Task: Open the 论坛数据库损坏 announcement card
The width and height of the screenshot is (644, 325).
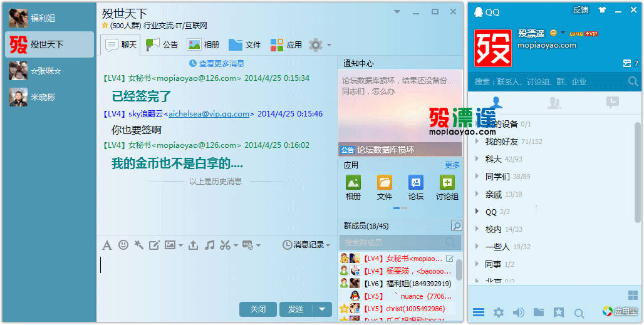Action: point(400,113)
